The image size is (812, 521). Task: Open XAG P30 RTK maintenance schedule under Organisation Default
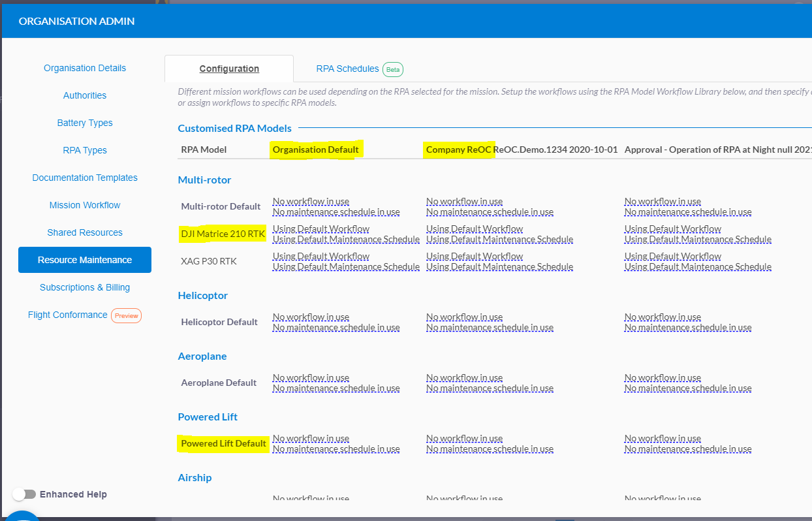pos(346,266)
